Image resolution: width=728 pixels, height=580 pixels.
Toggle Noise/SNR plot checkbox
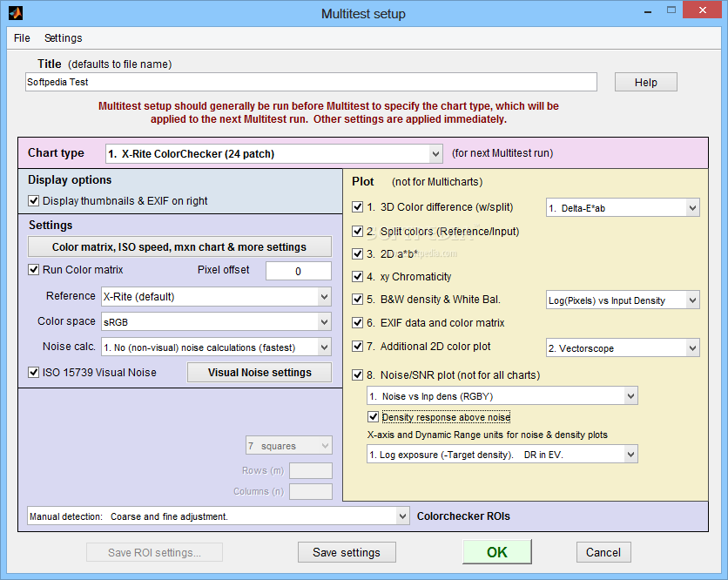[358, 374]
